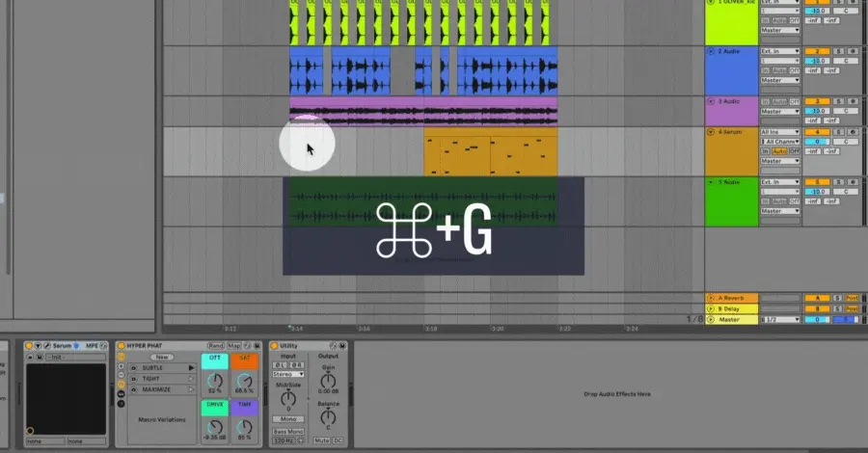Collapse the 4 Serum track fold arrow
The image size is (868, 453).
(711, 132)
